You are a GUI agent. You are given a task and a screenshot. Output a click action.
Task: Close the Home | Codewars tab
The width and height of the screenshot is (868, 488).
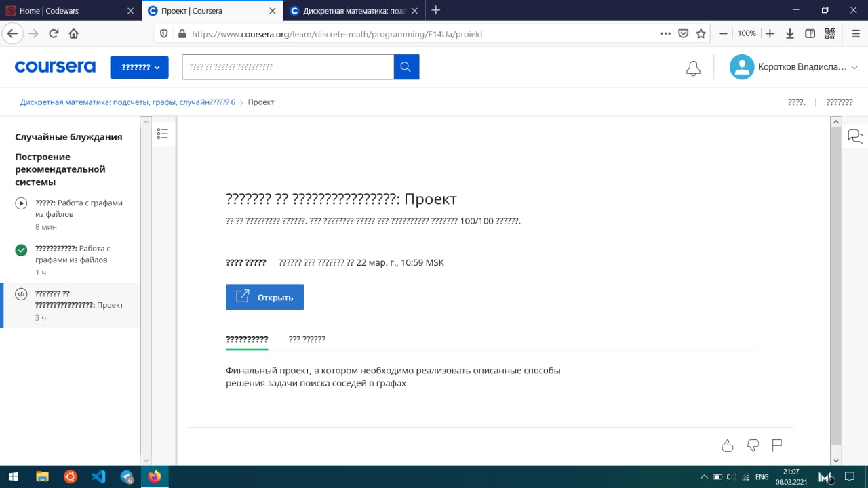tap(131, 10)
